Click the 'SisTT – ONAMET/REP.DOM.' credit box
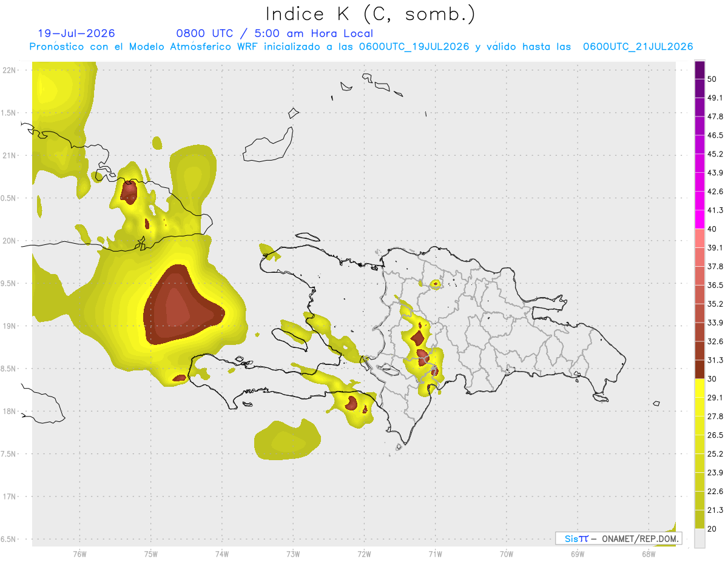 coord(619,538)
